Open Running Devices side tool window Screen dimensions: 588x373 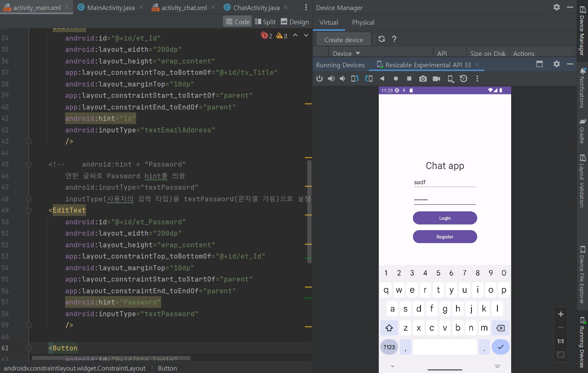click(583, 342)
